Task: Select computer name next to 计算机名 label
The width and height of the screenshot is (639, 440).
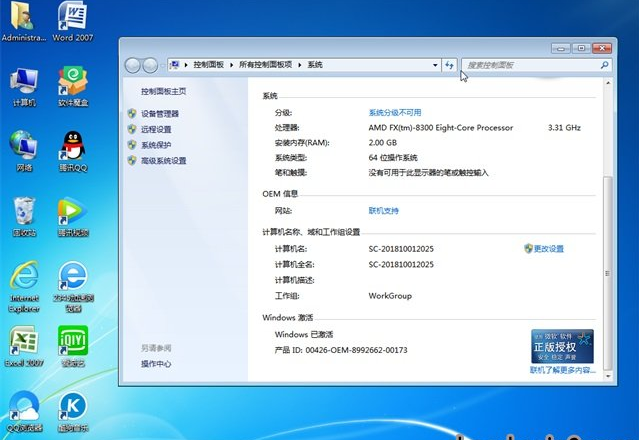Action: 401,249
